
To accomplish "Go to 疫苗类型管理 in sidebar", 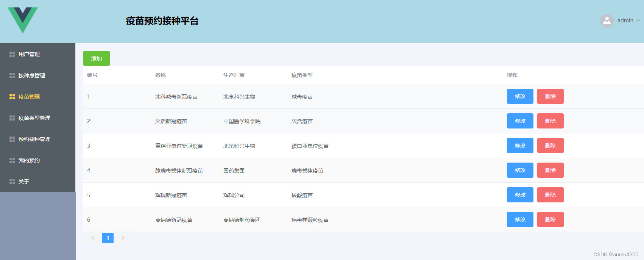I will [x=38, y=118].
